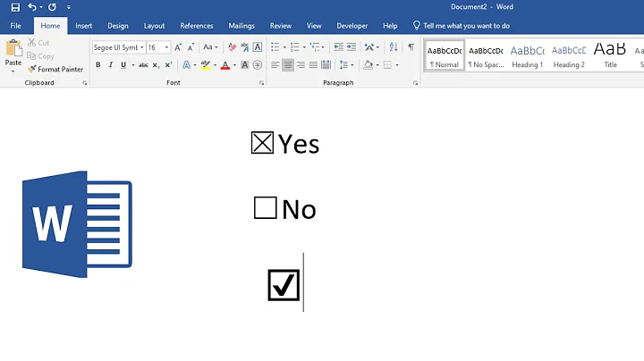Viewport: 644px width, 361px height.
Task: Open the Layout tab
Action: click(154, 26)
